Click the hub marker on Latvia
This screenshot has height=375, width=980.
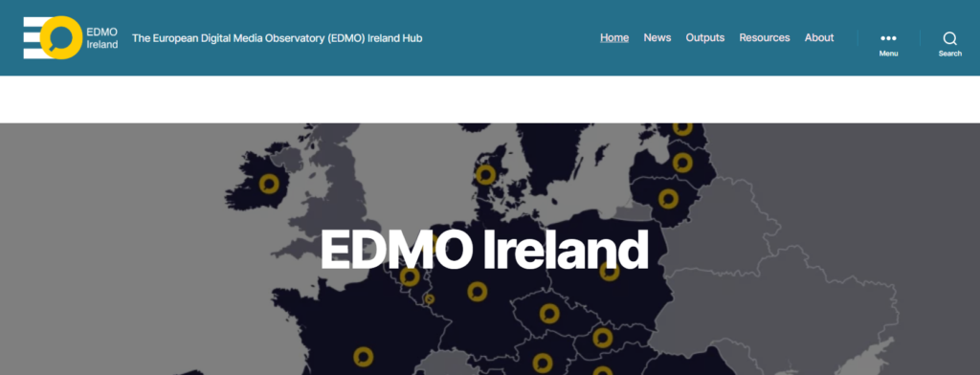682,164
